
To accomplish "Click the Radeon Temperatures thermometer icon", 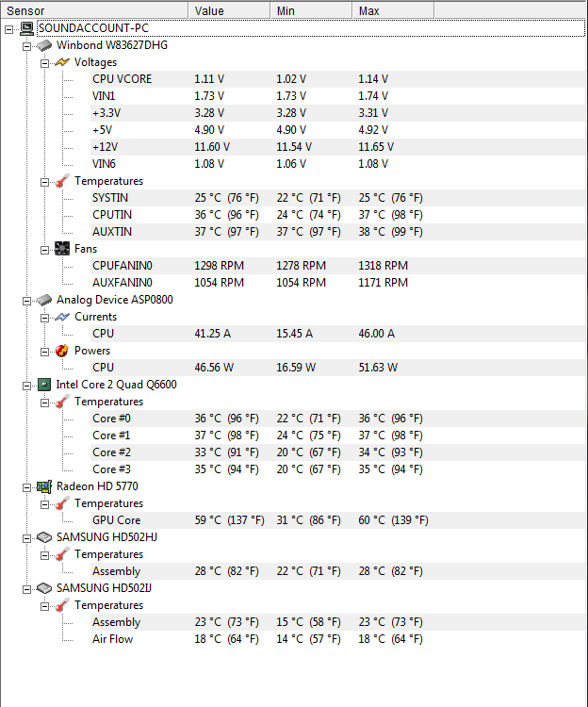I will click(62, 503).
